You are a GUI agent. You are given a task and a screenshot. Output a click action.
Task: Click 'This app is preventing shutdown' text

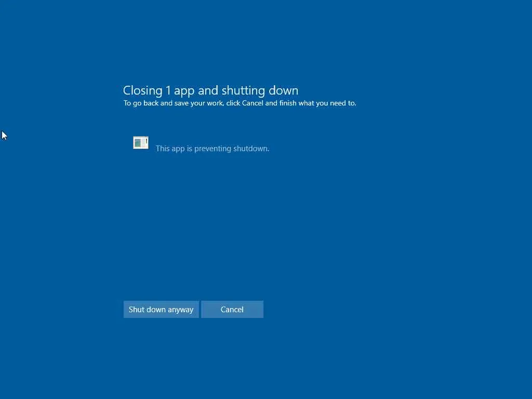[212, 149]
